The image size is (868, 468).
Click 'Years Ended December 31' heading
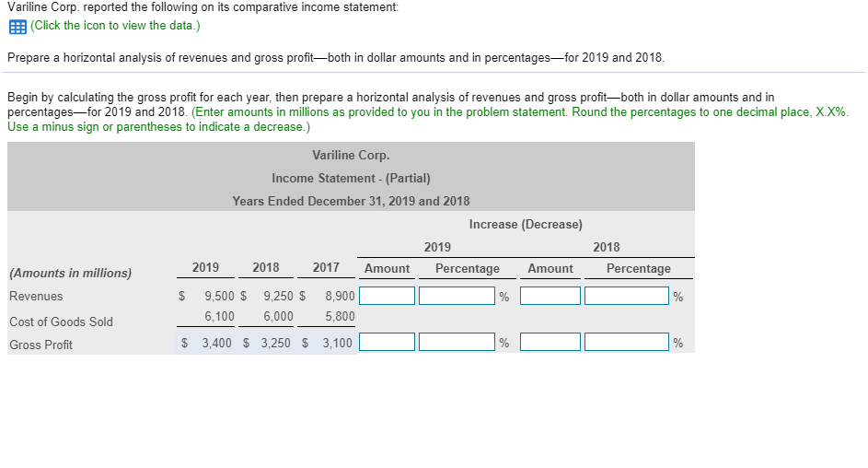pyautogui.click(x=351, y=201)
